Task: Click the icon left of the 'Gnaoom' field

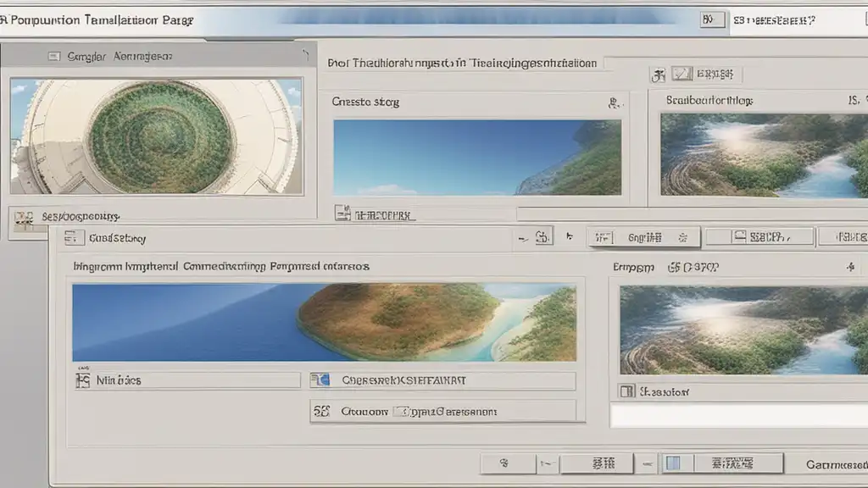Action: tap(321, 412)
